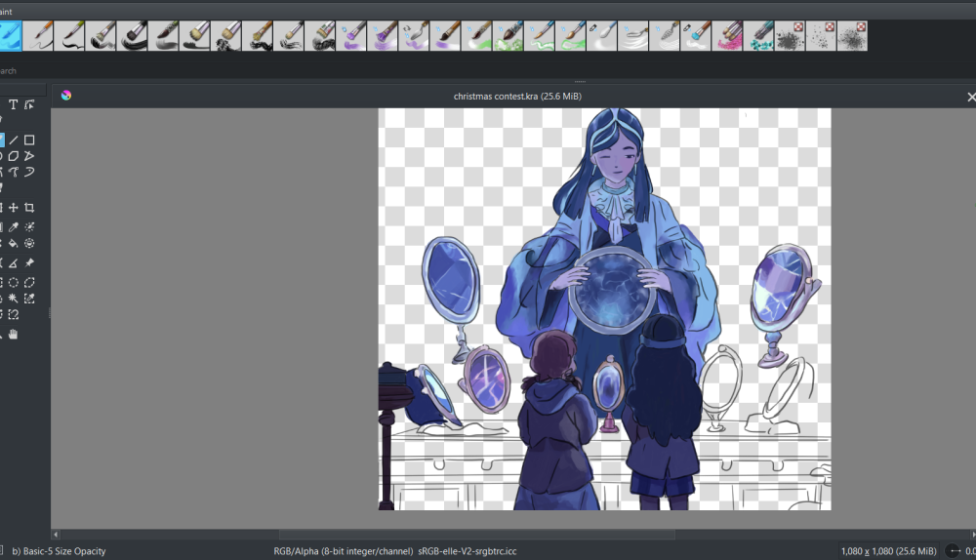Screen dimensions: 976x560
Task: Select the last spray brush preset
Action: pyautogui.click(x=852, y=36)
